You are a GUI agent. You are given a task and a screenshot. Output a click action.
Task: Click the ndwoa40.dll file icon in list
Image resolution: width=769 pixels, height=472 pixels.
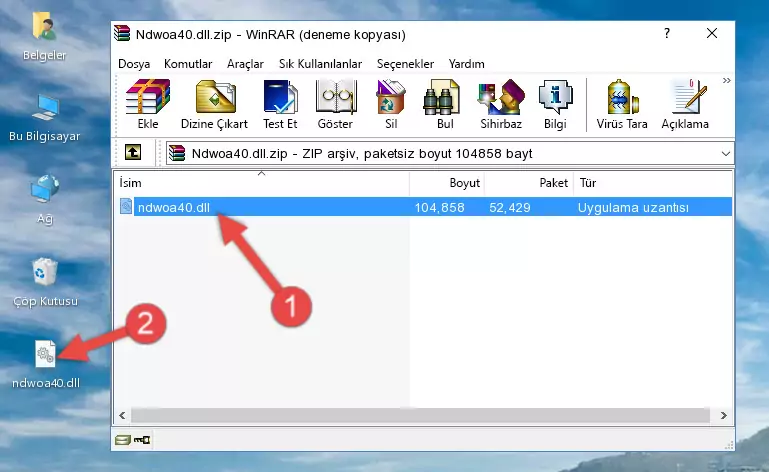click(x=126, y=207)
